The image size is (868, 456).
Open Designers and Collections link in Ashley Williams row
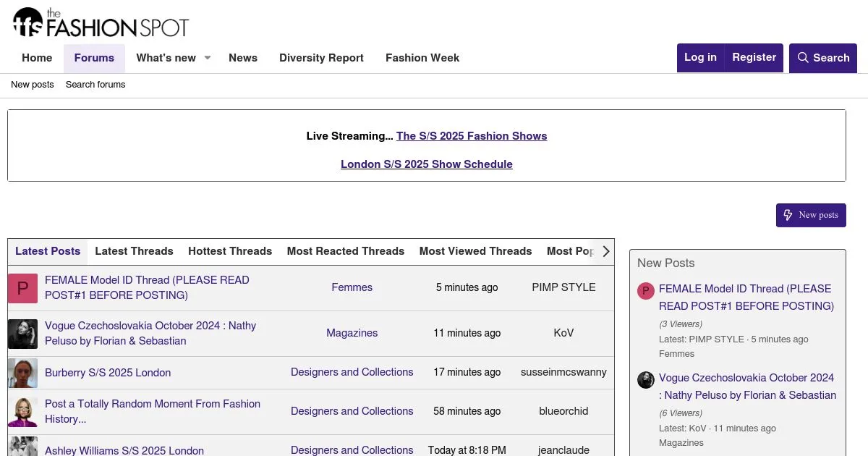tap(352, 450)
